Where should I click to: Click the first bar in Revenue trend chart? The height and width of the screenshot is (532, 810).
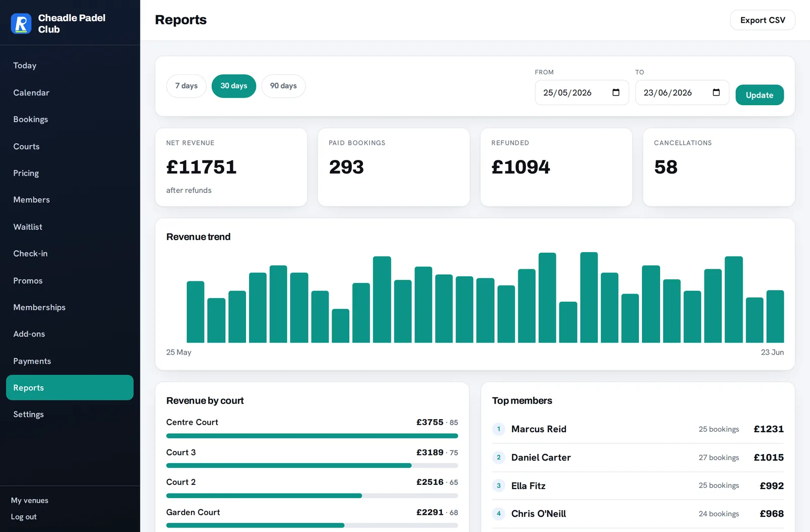(195, 312)
